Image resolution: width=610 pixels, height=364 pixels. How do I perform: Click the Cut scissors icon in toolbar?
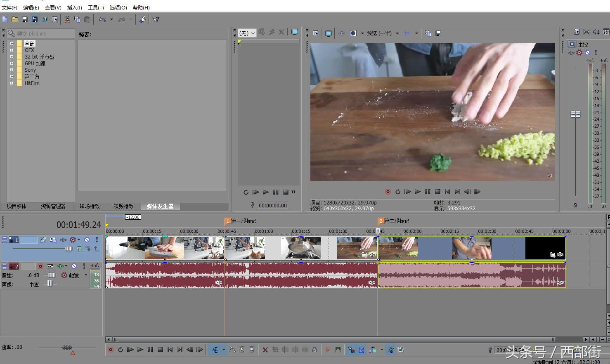67,19
